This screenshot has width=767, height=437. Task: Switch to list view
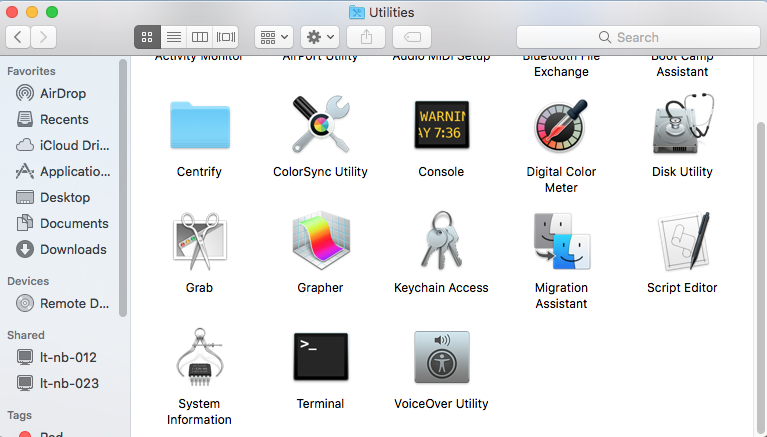click(174, 37)
